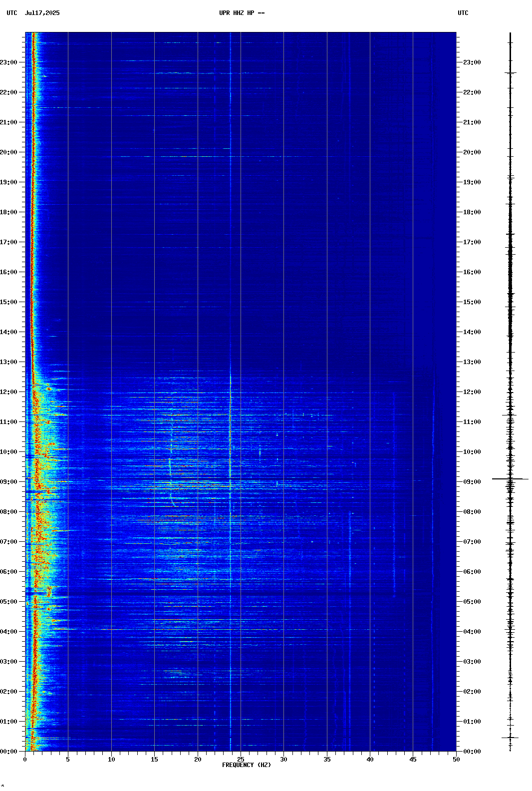Click the 10 Hz frequency tick label
The image size is (532, 791).
[111, 760]
